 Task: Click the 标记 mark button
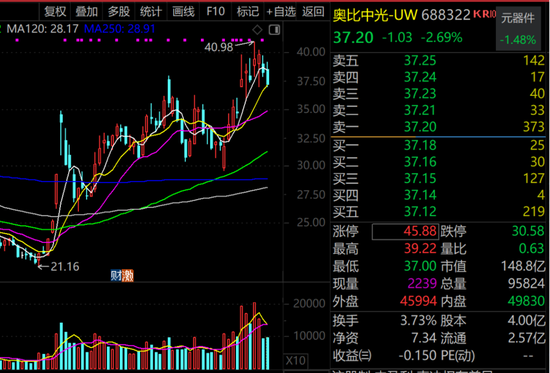point(248,12)
